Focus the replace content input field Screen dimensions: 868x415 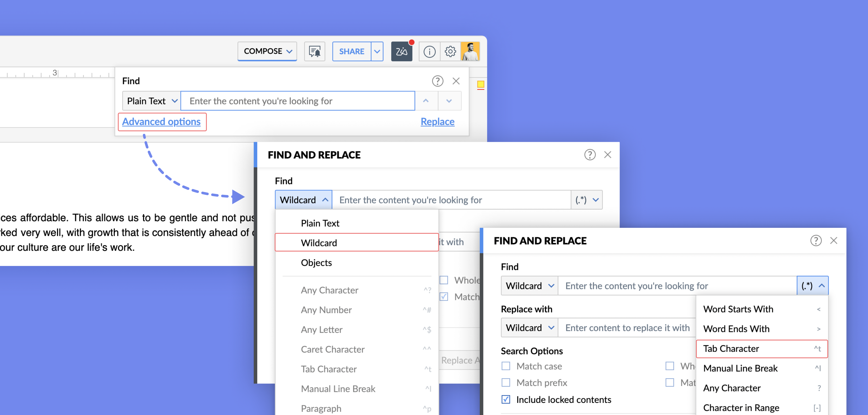coord(627,328)
